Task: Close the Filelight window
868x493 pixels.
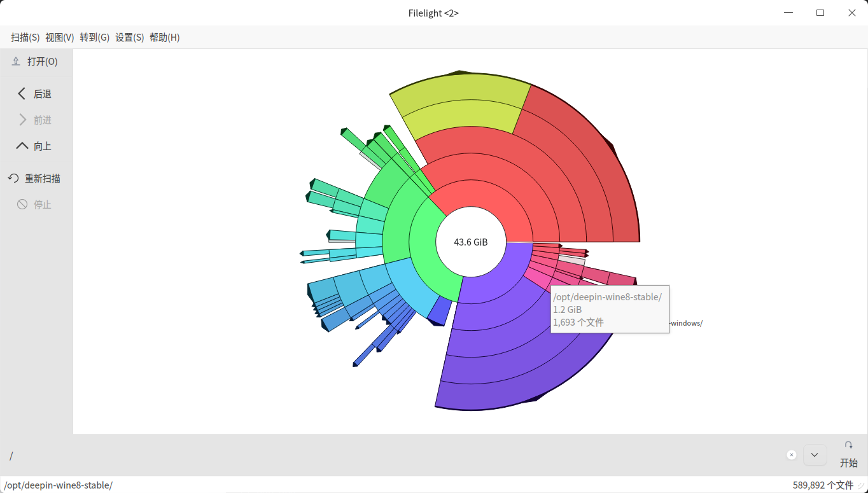Action: pos(852,13)
